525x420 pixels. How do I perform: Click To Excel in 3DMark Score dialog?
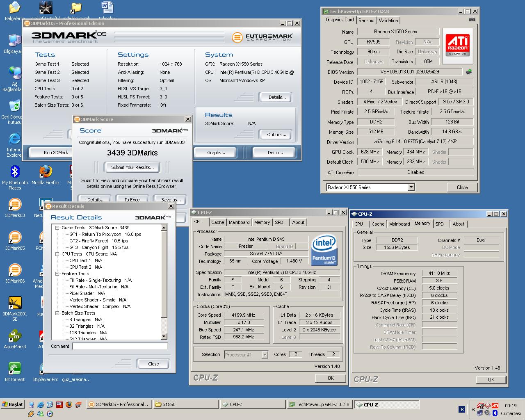point(132,200)
